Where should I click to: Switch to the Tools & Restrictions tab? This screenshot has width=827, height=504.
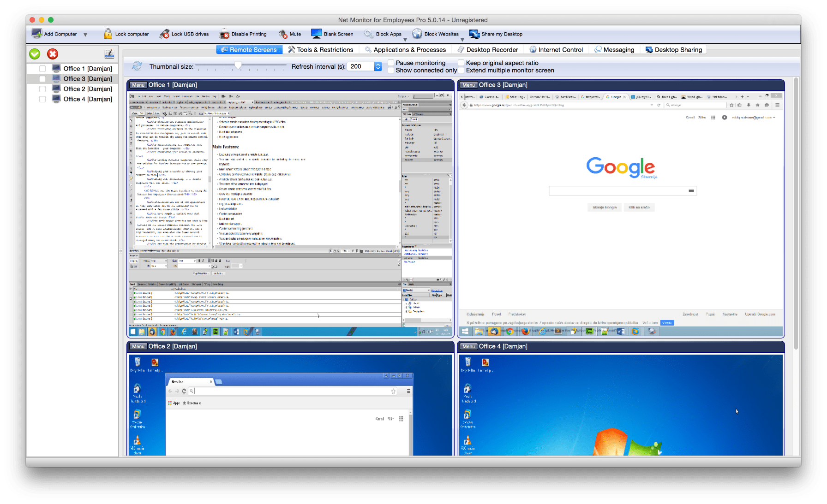point(321,50)
